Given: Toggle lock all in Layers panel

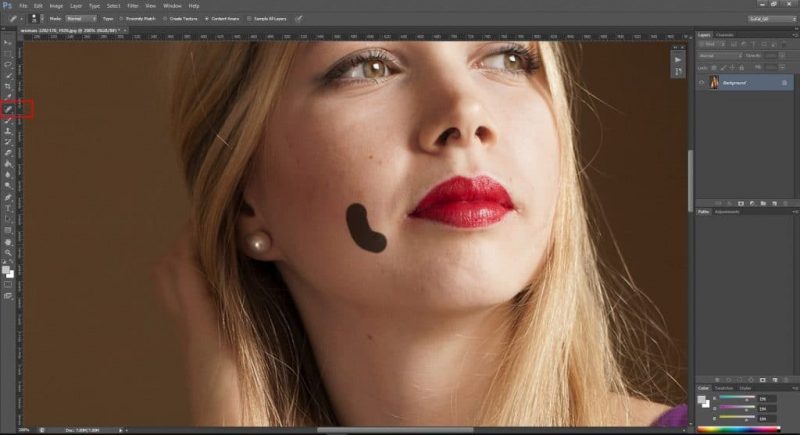Looking at the screenshot, I should pyautogui.click(x=742, y=68).
